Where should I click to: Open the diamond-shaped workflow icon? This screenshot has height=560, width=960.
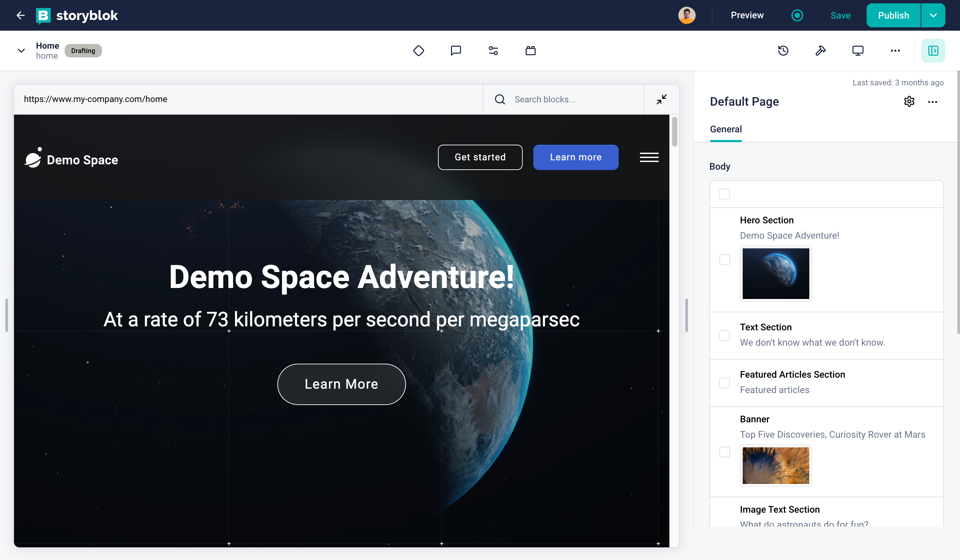418,51
